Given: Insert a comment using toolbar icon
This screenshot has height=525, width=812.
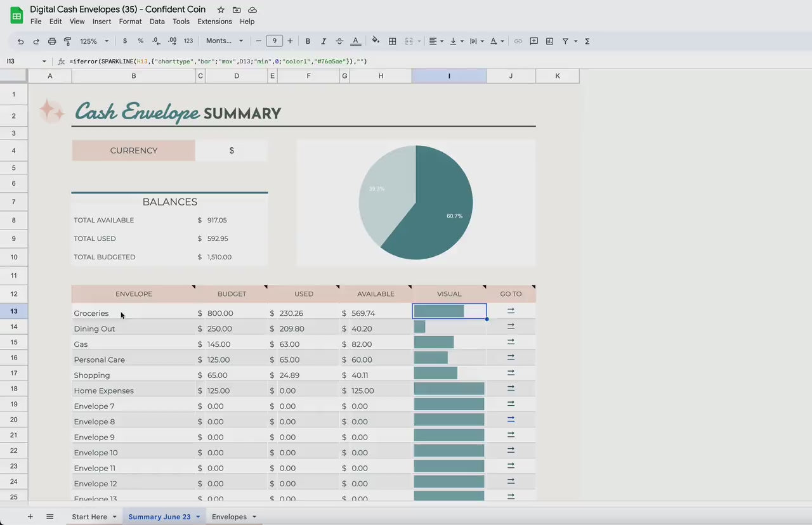Looking at the screenshot, I should pyautogui.click(x=534, y=41).
